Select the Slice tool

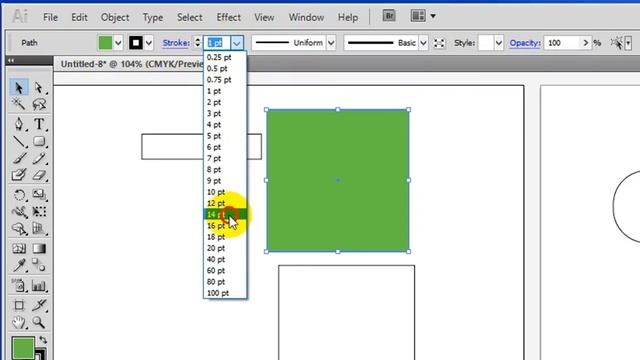point(39,305)
